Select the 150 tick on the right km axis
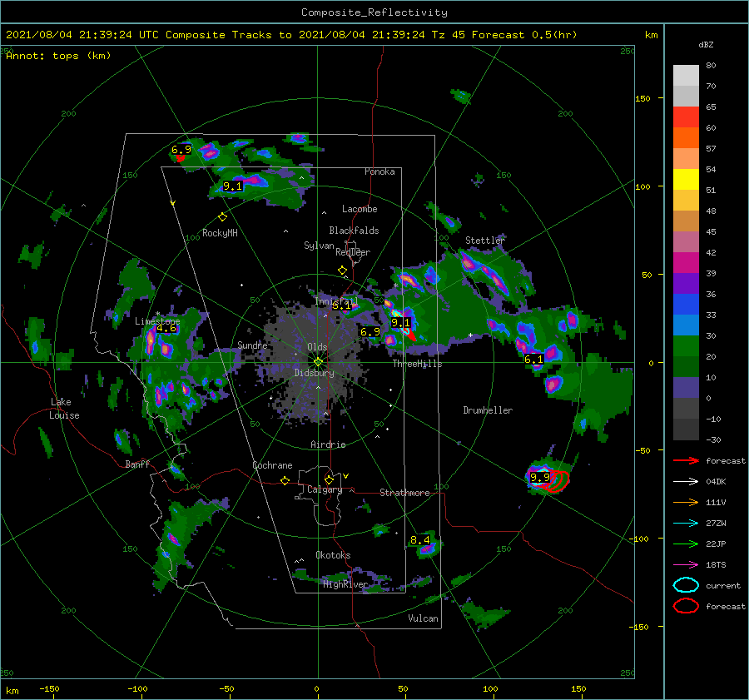Image resolution: width=749 pixels, height=700 pixels. click(642, 98)
